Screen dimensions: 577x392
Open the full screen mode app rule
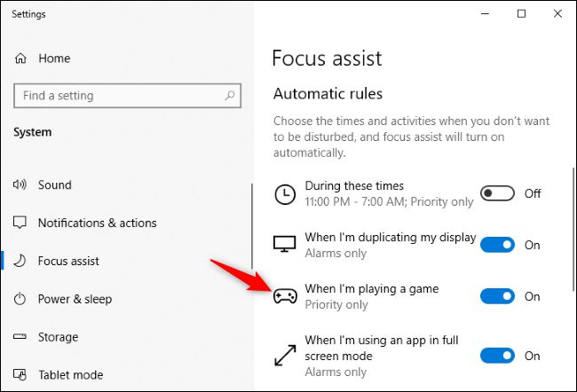coord(366,356)
